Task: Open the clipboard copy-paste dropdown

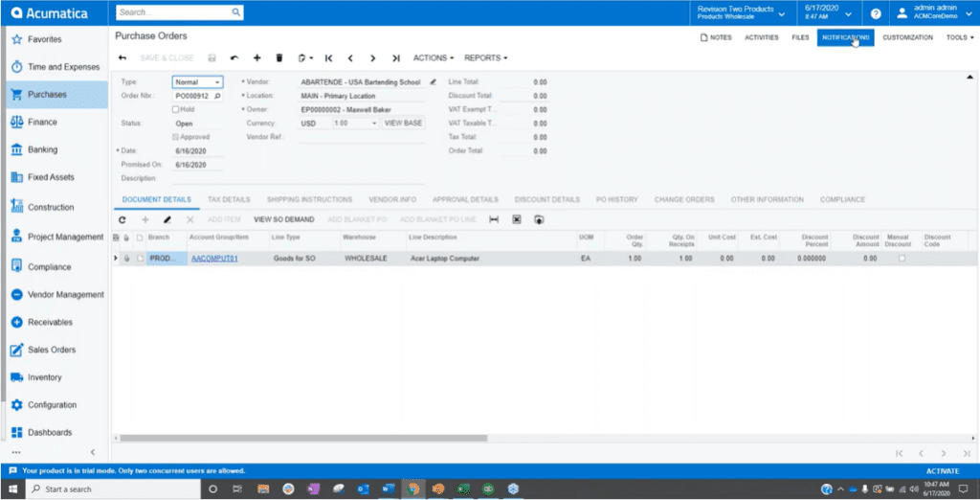Action: [x=305, y=58]
